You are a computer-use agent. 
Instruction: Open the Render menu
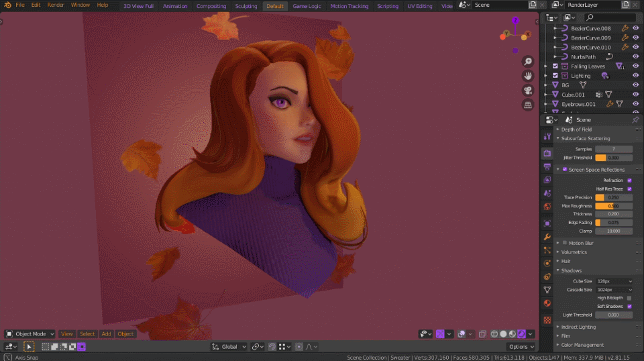[x=56, y=5]
